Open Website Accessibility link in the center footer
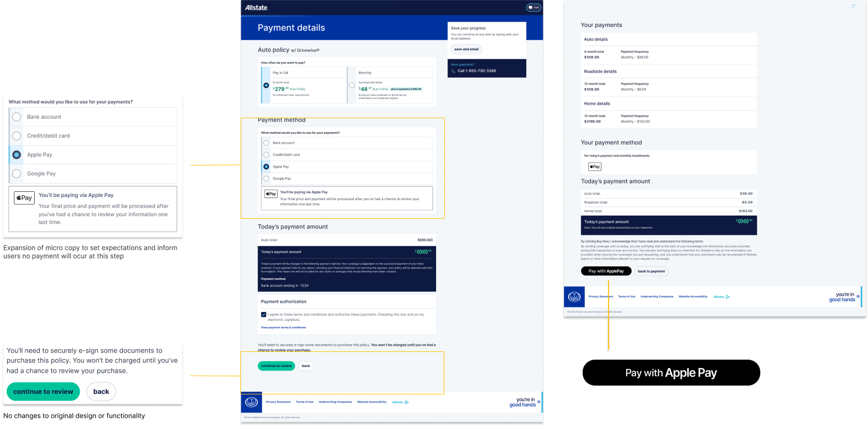 372,402
